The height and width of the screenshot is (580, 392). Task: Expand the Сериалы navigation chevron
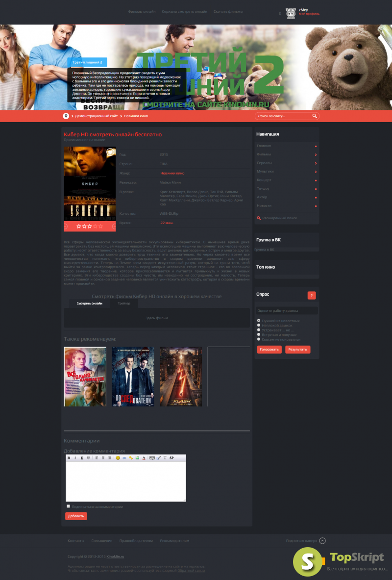click(x=316, y=163)
